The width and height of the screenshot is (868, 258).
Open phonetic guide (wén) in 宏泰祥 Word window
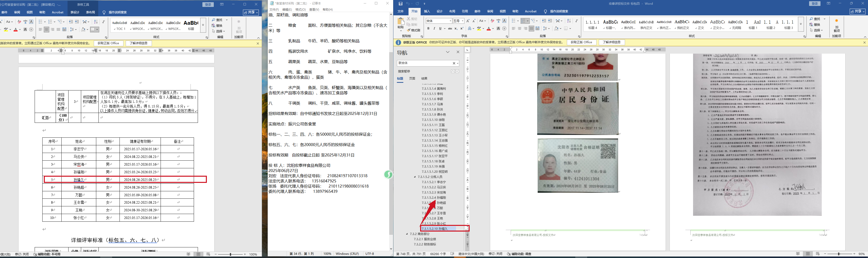pyautogui.click(x=498, y=21)
